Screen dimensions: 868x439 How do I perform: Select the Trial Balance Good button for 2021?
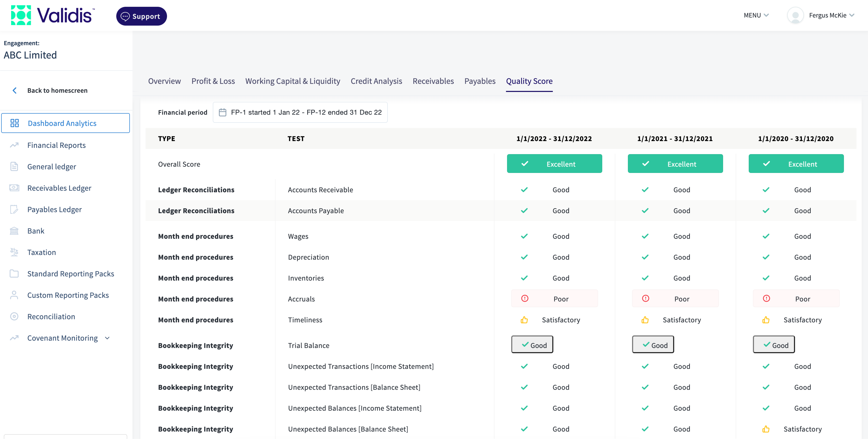point(653,344)
